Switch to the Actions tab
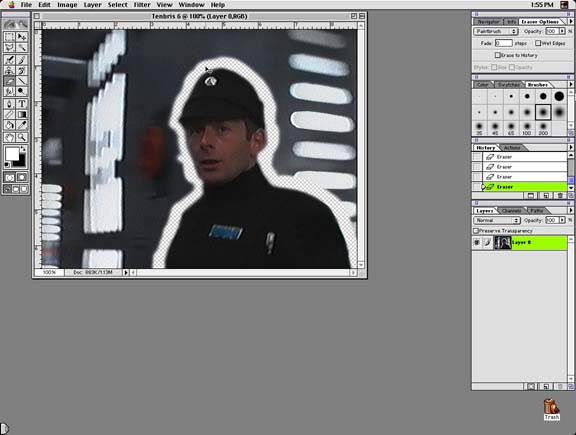Image resolution: width=576 pixels, height=435 pixels. (512, 148)
